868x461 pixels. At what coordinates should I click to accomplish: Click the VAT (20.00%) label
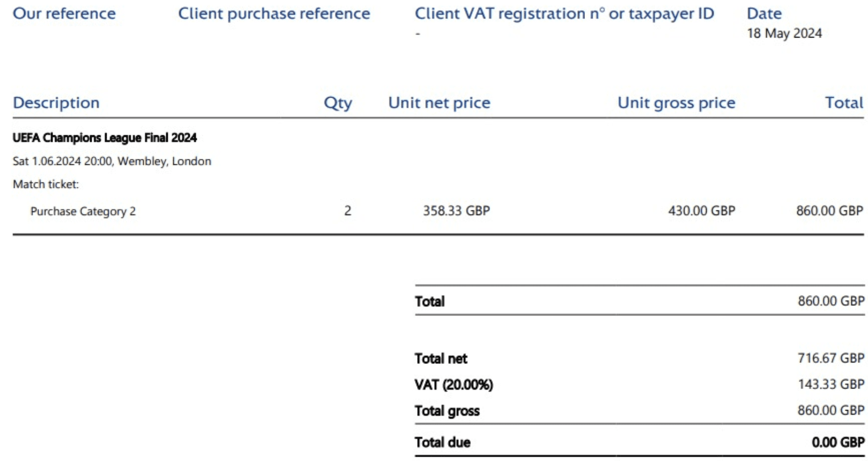coord(454,385)
